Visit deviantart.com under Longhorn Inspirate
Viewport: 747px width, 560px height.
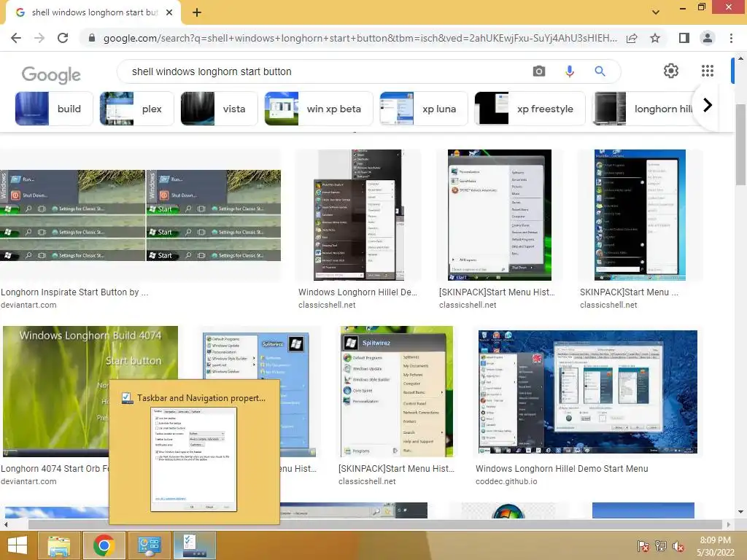tap(28, 305)
